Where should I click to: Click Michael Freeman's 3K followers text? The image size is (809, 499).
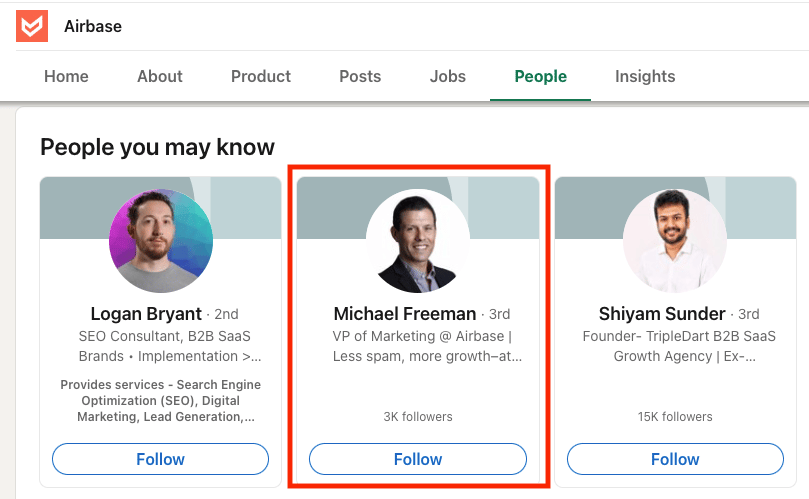(x=418, y=416)
